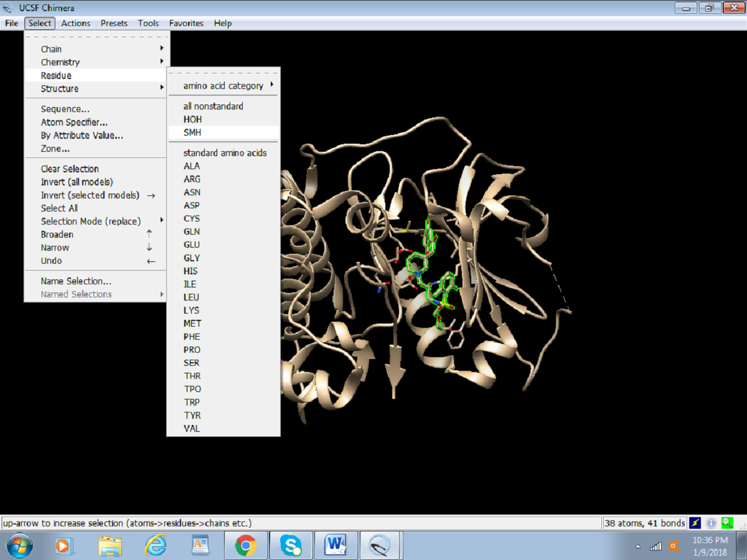Show hidden tray icons arrow

click(x=638, y=547)
